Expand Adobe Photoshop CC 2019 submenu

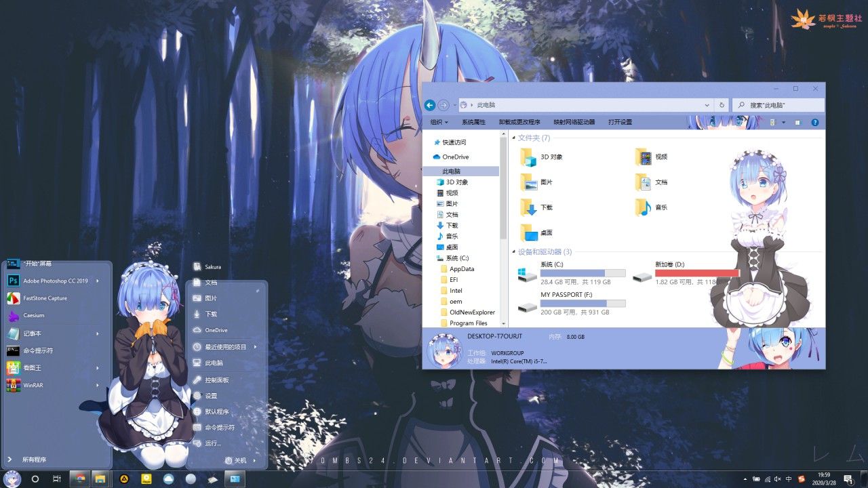[97, 281]
